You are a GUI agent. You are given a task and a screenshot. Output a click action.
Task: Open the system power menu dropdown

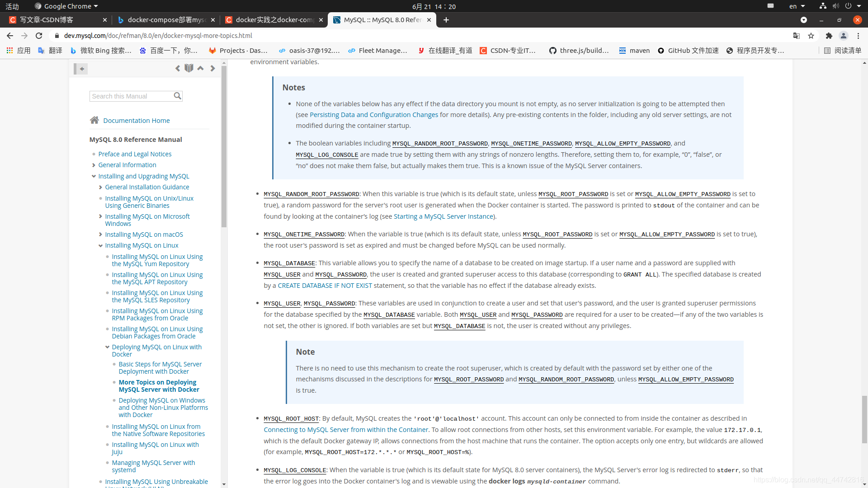(x=853, y=6)
